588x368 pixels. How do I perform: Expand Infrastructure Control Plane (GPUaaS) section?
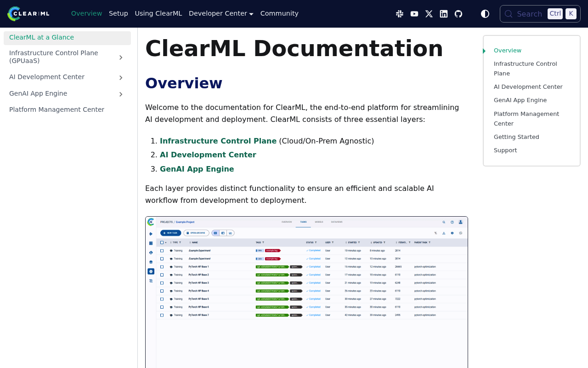(x=121, y=57)
